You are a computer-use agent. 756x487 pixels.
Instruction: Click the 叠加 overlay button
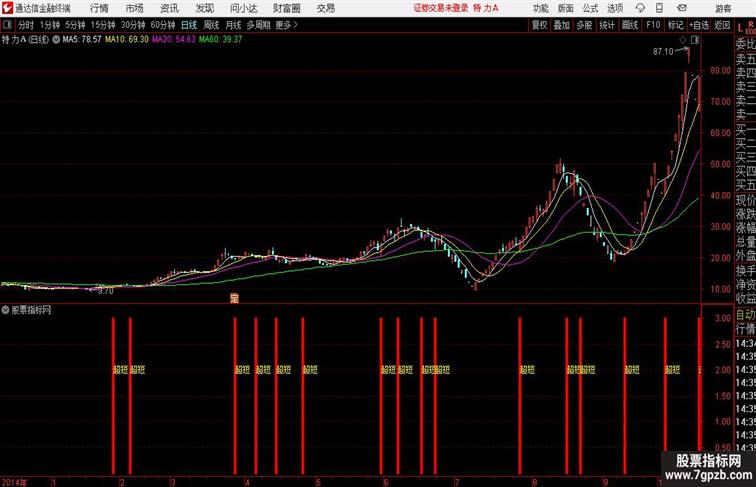(562, 25)
